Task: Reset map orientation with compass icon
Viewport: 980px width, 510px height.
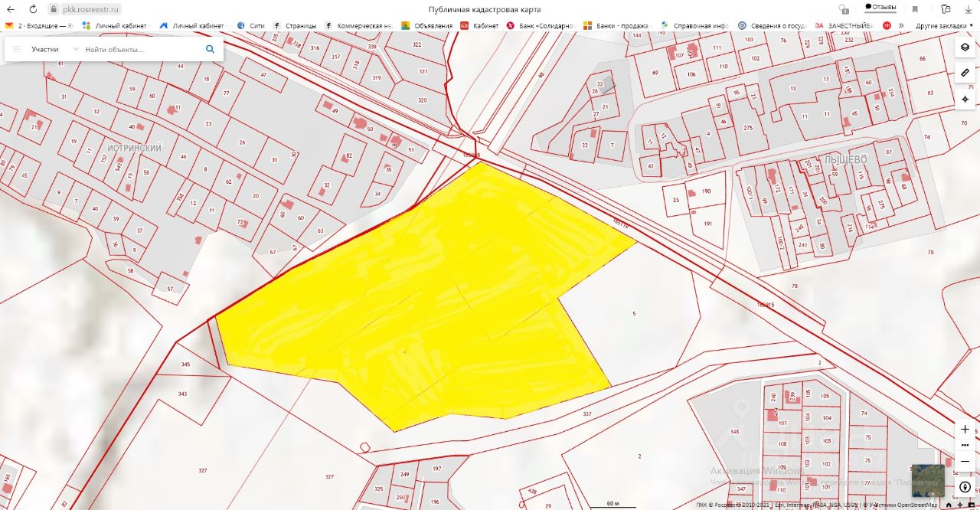Action: pyautogui.click(x=965, y=487)
